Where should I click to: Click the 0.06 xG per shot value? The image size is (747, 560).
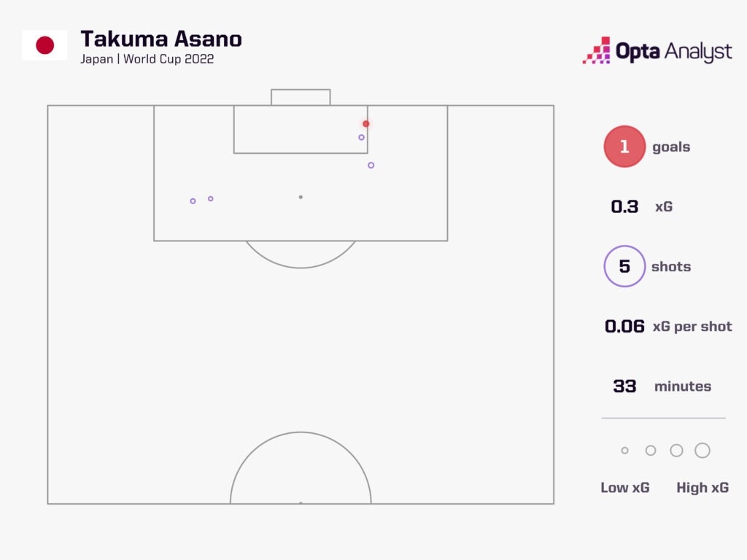624,326
